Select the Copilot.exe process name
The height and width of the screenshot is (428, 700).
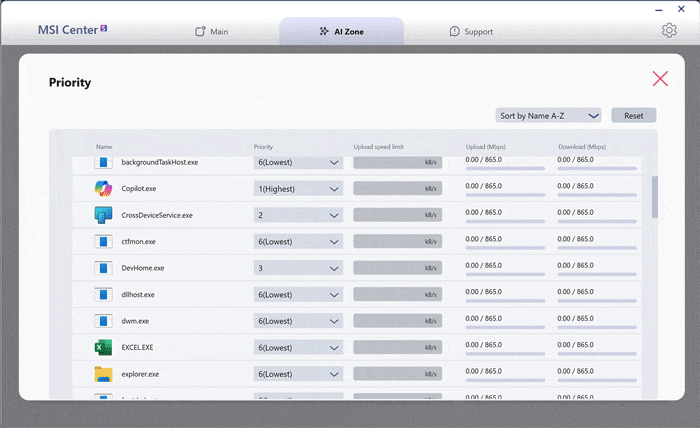point(139,188)
